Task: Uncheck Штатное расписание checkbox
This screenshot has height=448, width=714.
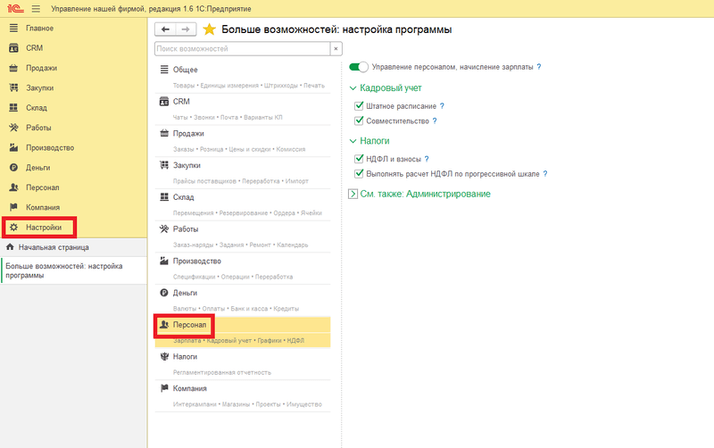Action: pos(359,106)
